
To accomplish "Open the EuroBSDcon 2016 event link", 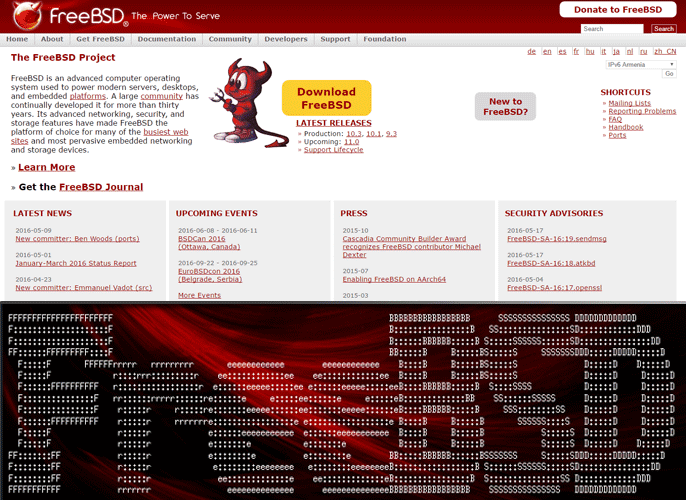I will (x=210, y=275).
